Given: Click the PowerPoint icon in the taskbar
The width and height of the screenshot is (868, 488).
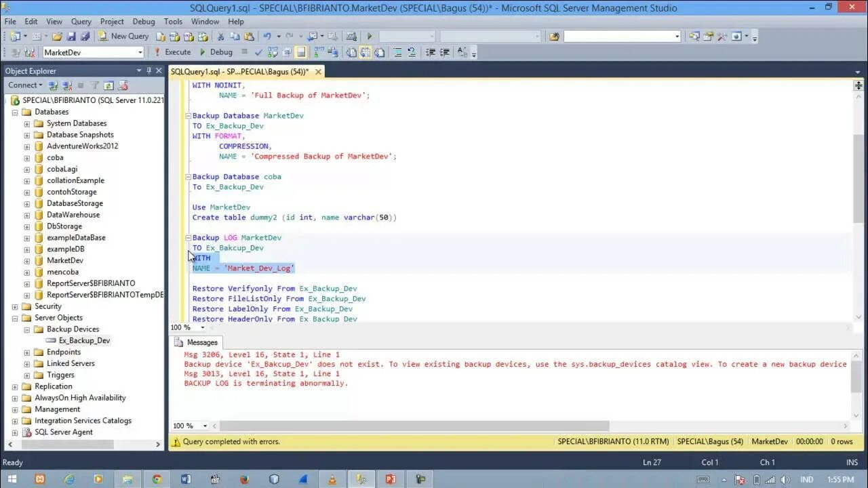Looking at the screenshot, I should click(x=390, y=479).
